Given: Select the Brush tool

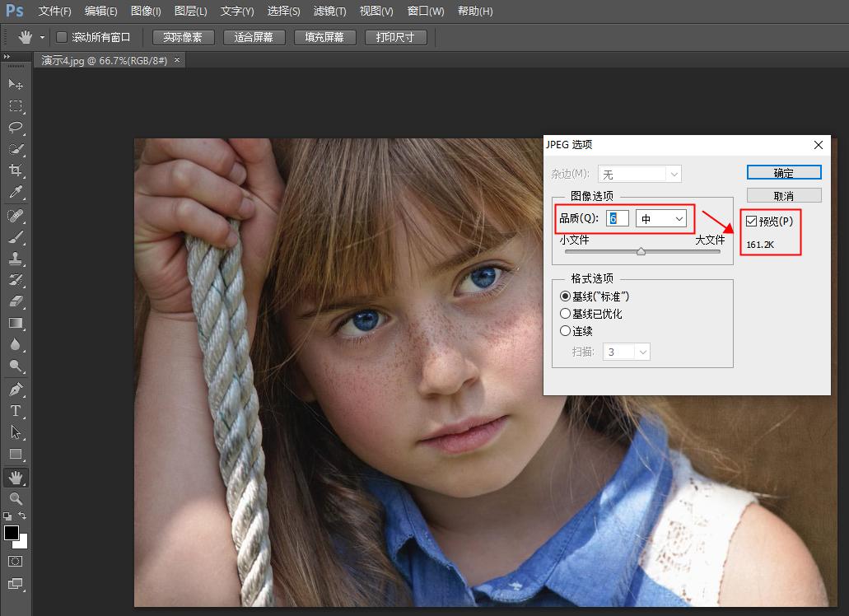Looking at the screenshot, I should pos(15,237).
